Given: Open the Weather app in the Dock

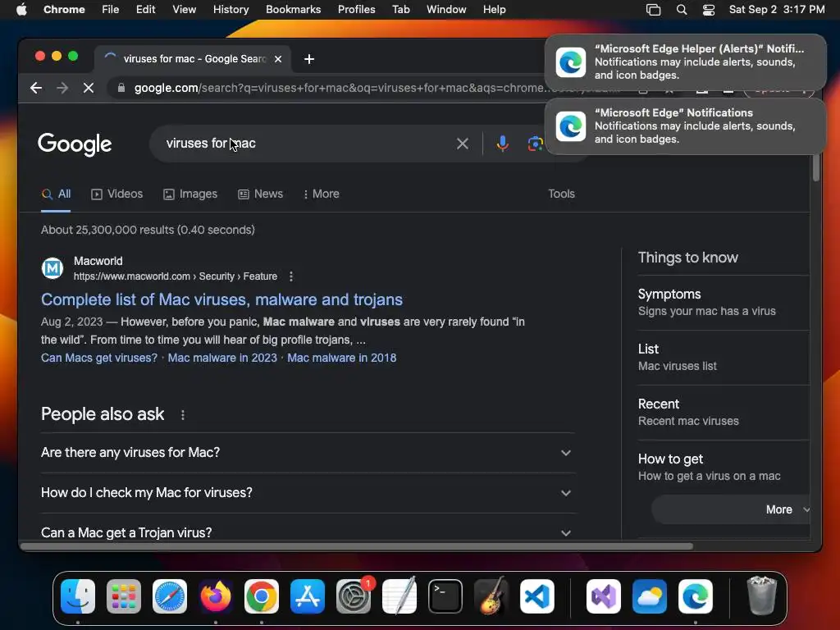Looking at the screenshot, I should (650, 596).
